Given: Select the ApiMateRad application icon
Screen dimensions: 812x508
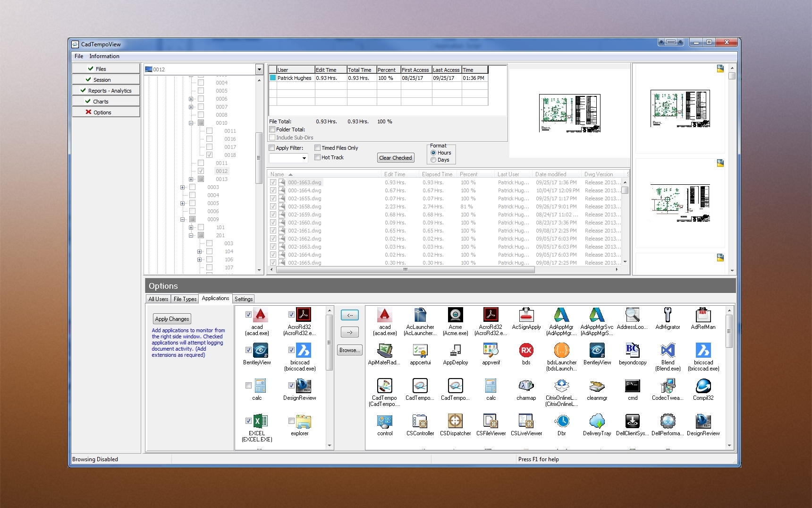Looking at the screenshot, I should 384,351.
